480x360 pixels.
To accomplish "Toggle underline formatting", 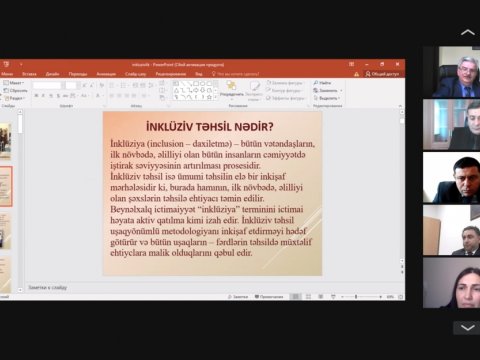I will (51, 96).
